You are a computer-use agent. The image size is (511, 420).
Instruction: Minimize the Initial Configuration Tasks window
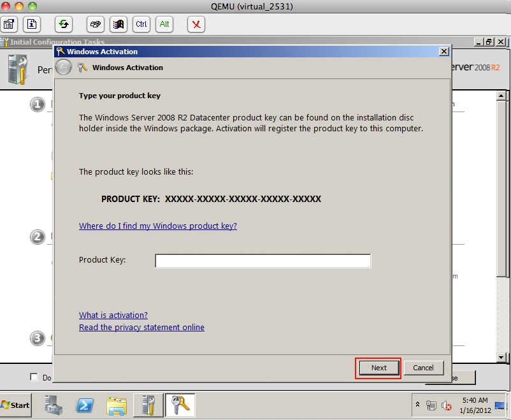(x=479, y=41)
